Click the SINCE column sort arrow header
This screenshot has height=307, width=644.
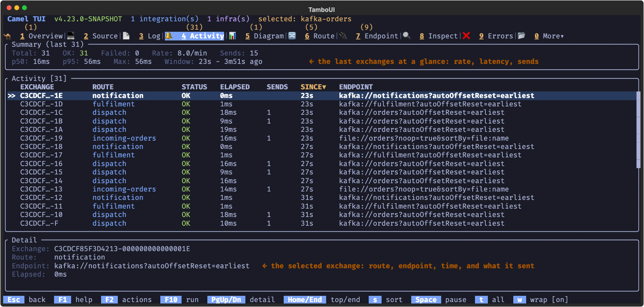pyautogui.click(x=313, y=87)
